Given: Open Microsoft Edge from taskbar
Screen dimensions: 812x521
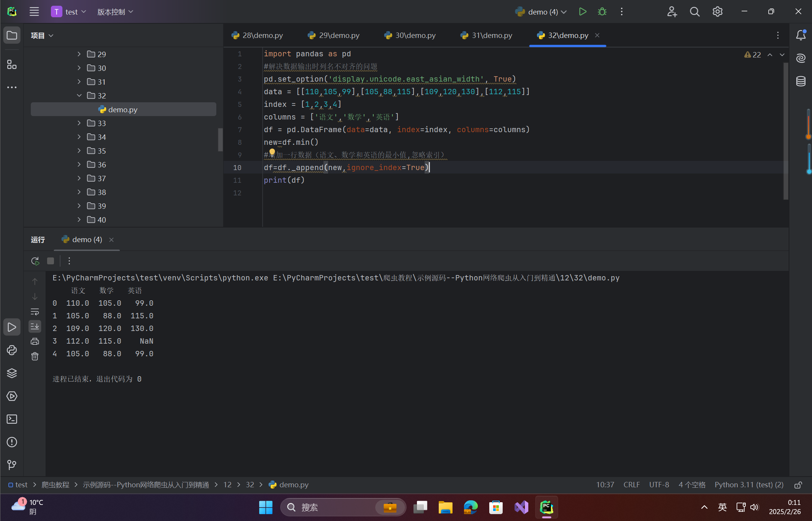Looking at the screenshot, I should pos(471,507).
